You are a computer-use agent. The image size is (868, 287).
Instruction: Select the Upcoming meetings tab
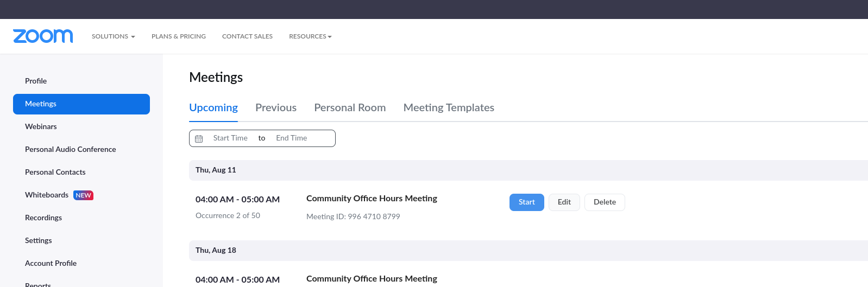pos(213,107)
